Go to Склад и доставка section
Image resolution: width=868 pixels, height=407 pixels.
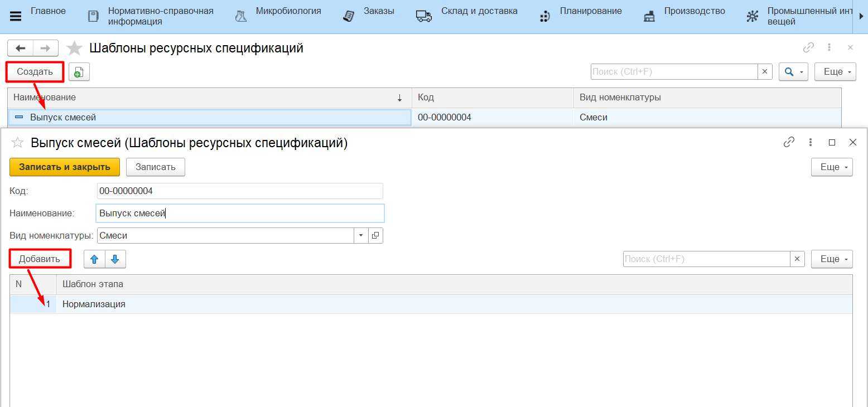[479, 11]
